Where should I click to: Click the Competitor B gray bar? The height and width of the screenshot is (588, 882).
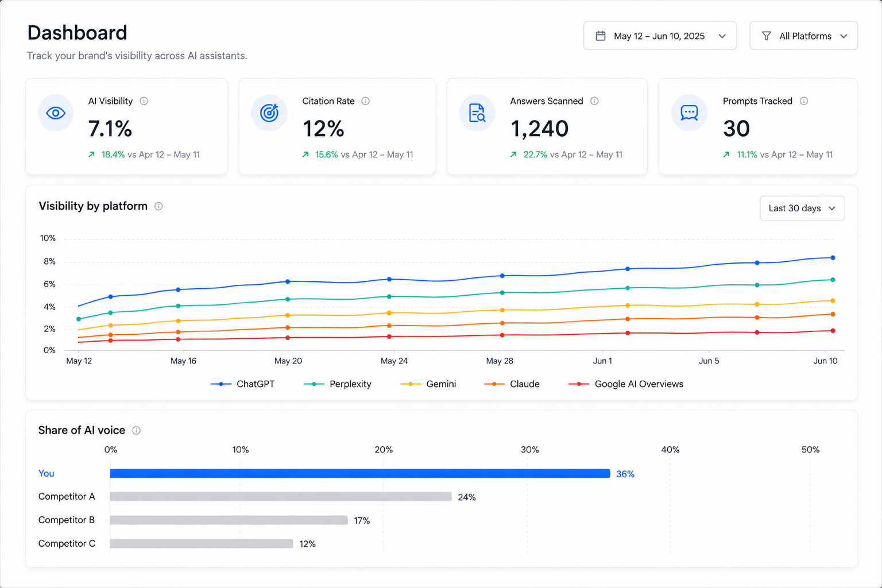[x=229, y=520]
